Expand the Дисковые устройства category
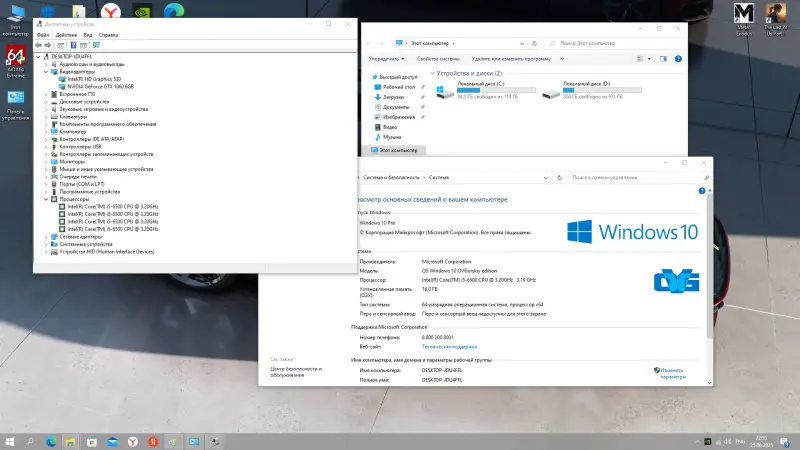The width and height of the screenshot is (800, 450). (x=46, y=102)
